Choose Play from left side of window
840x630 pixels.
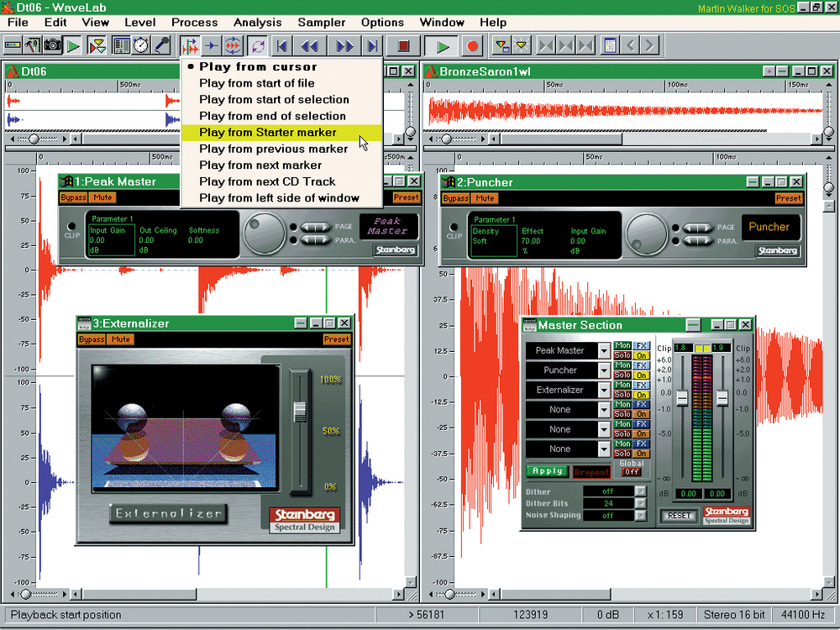(x=281, y=197)
